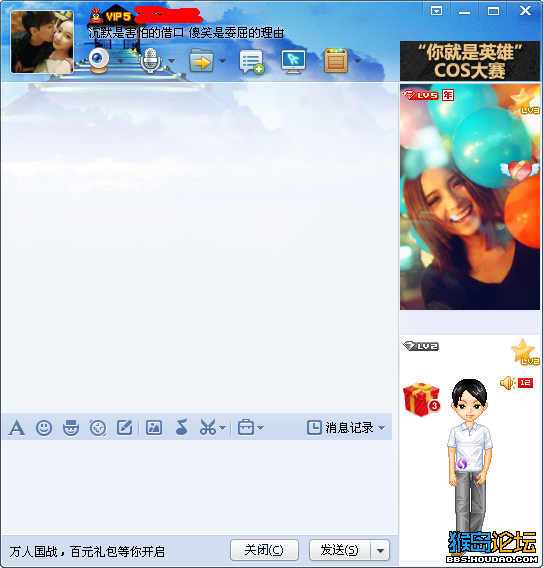
Task: Open 消息记录 message history
Action: [x=340, y=428]
